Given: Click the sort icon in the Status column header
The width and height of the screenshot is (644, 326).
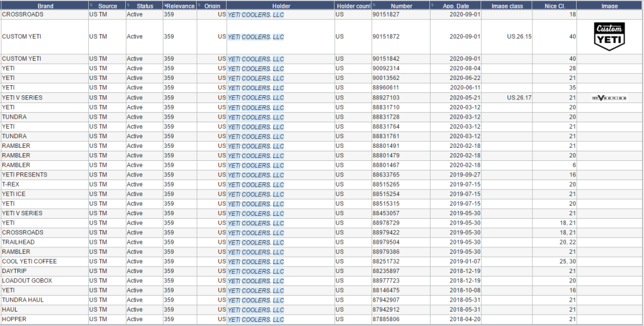Looking at the screenshot, I should point(128,5).
